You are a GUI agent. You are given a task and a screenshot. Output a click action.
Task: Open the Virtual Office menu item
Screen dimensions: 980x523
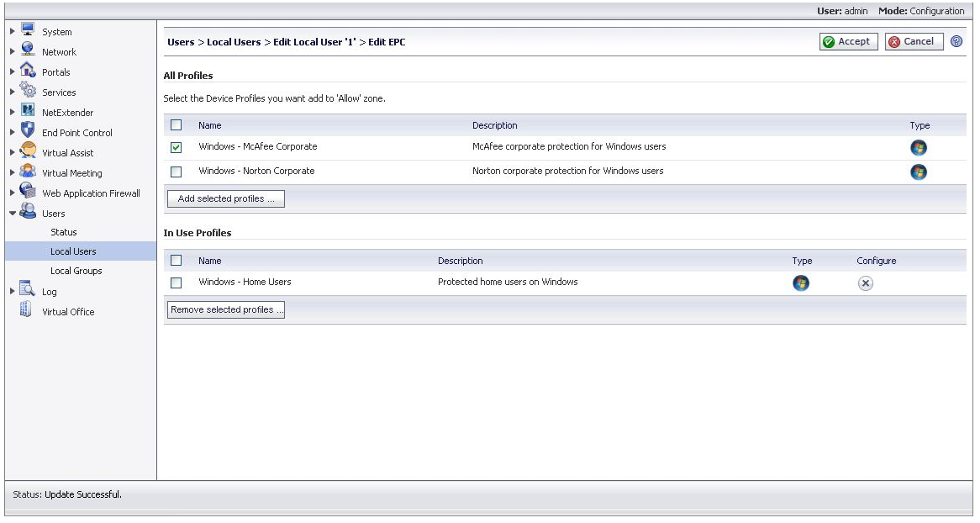68,312
